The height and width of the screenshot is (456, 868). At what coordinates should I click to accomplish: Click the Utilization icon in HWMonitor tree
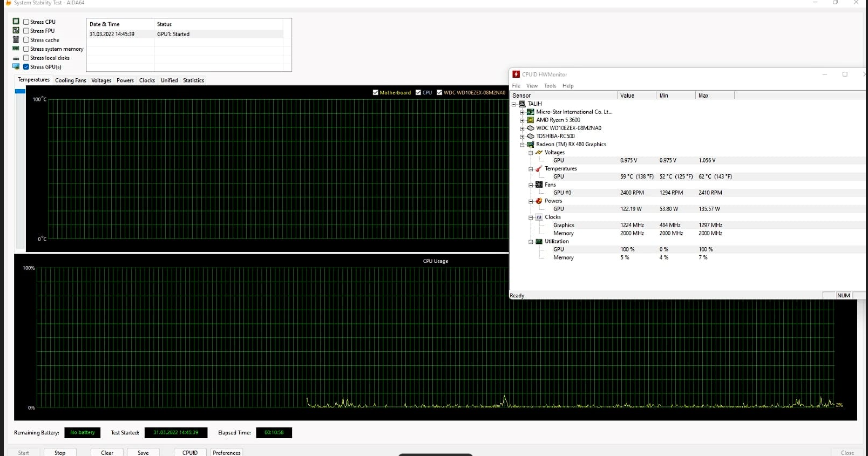click(539, 241)
